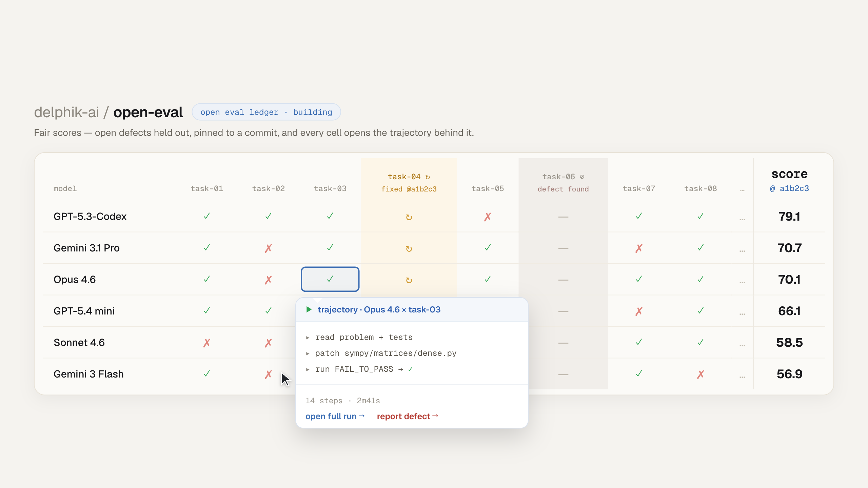Play the Opus 4.6 trajectory
Viewport: 868px width, 488px height.
click(309, 309)
